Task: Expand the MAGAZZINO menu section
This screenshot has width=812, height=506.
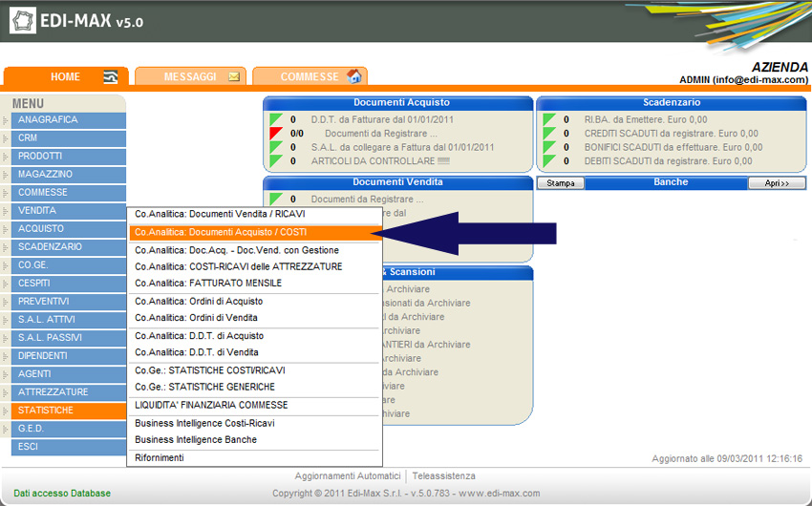Action: click(x=67, y=175)
